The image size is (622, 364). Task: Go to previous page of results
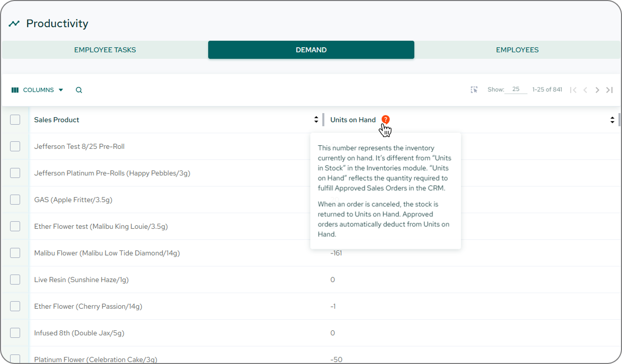point(585,90)
